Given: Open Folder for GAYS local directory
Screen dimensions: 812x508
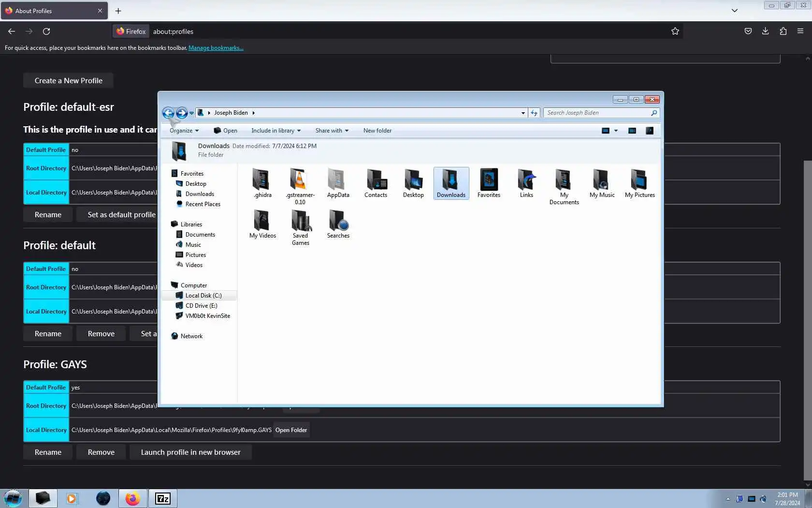Looking at the screenshot, I should (291, 430).
